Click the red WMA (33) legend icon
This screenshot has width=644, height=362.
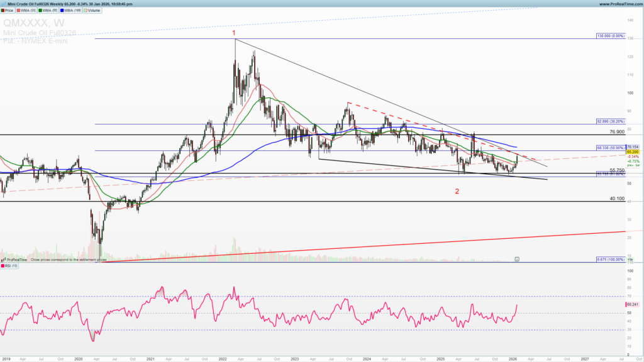[18, 11]
